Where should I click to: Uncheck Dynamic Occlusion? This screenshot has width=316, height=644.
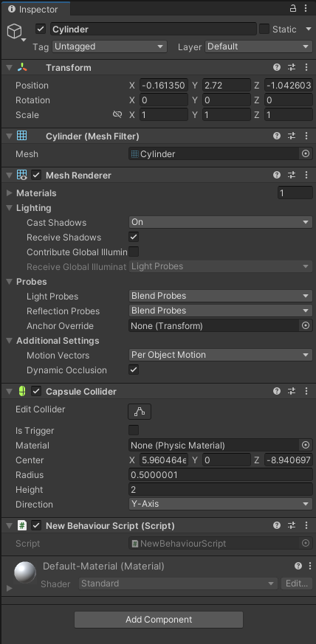pyautogui.click(x=134, y=370)
